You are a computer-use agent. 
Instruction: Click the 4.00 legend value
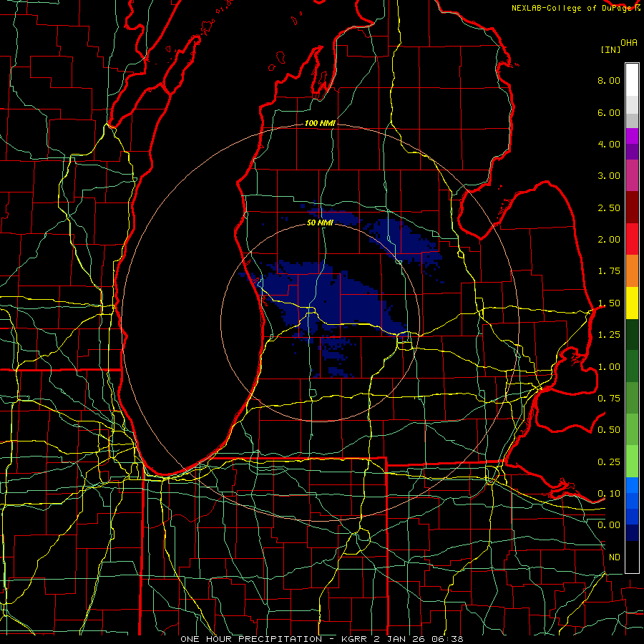[609, 144]
